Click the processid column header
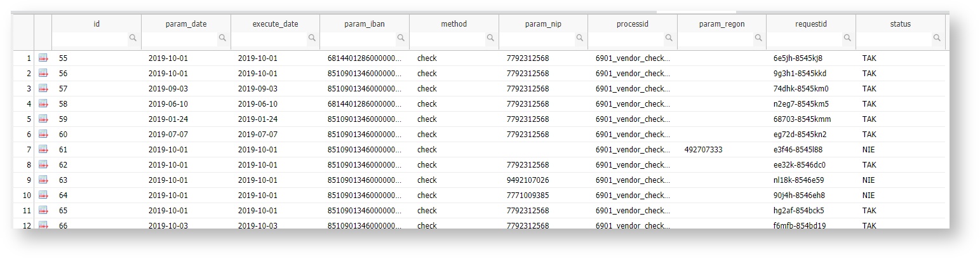 click(632, 24)
